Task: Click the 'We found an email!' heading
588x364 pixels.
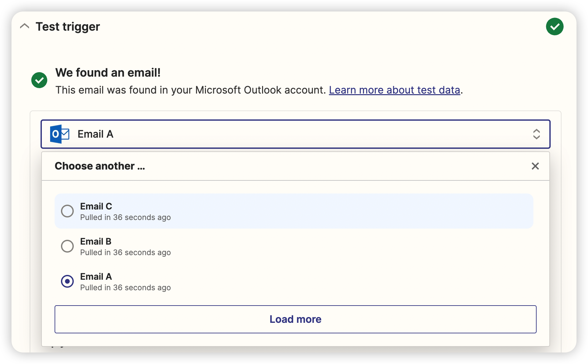Action: coord(108,73)
